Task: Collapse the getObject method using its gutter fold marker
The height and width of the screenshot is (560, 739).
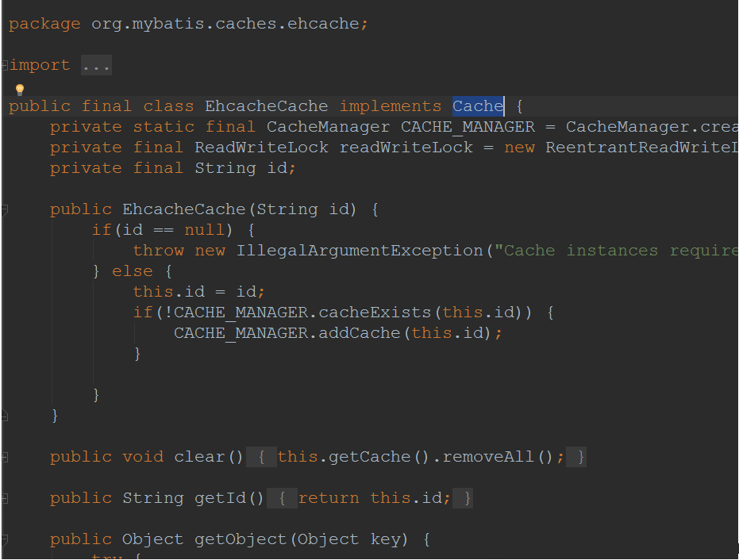Action: (x=5, y=539)
